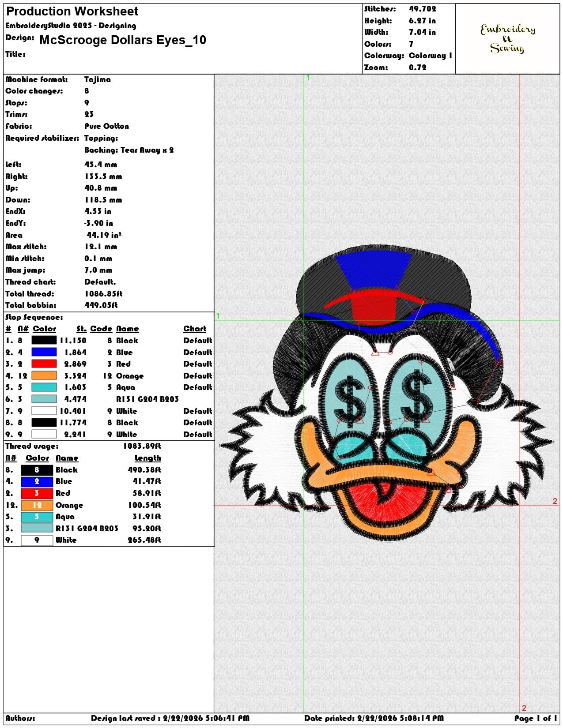563x728 pixels.
Task: Click Black thread length "490.38ft"
Action: pos(144,470)
